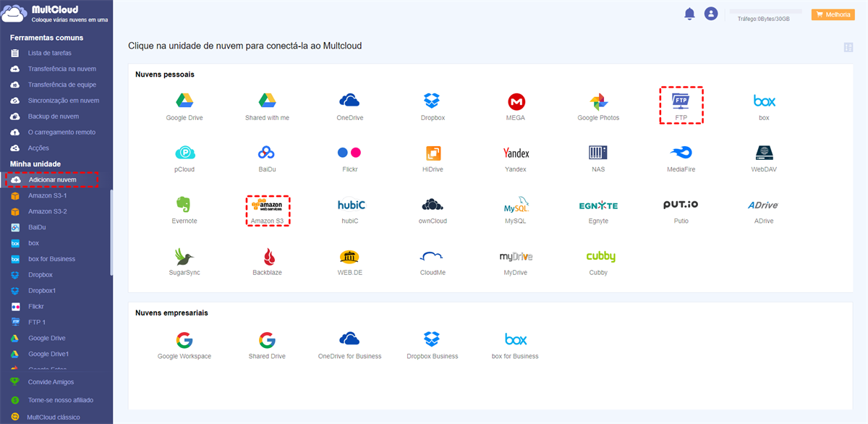Select the Amazon S3 cloud icon

point(267,205)
